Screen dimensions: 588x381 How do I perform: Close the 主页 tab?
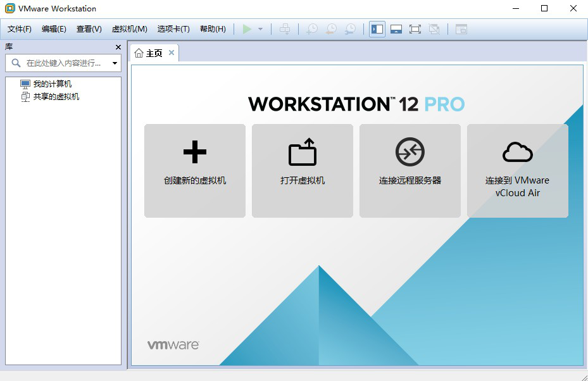click(x=172, y=53)
